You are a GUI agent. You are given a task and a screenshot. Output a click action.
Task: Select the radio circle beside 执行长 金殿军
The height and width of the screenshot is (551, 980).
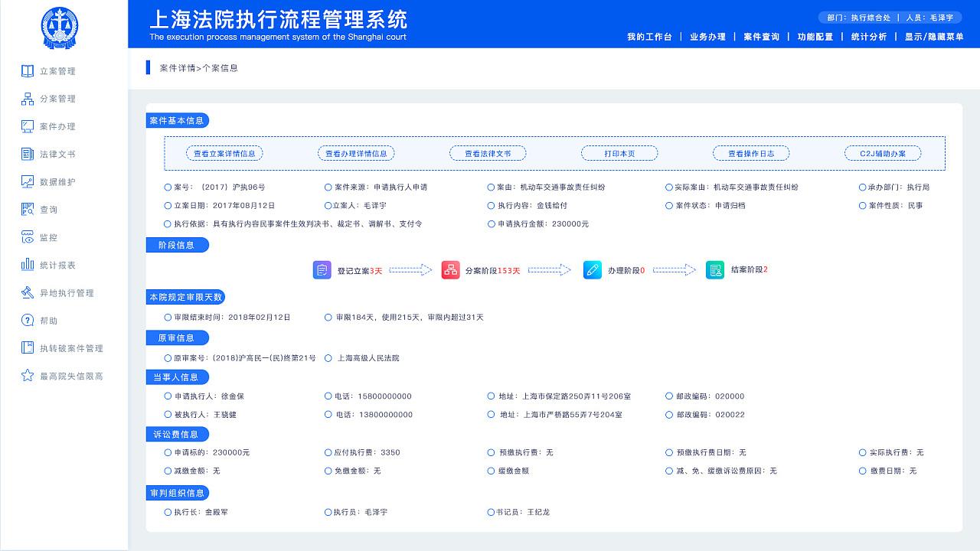point(168,512)
